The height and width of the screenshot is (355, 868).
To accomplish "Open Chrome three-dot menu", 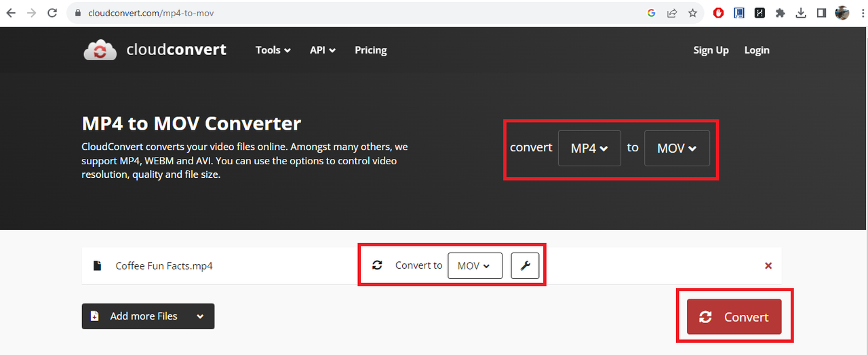I will click(x=861, y=13).
